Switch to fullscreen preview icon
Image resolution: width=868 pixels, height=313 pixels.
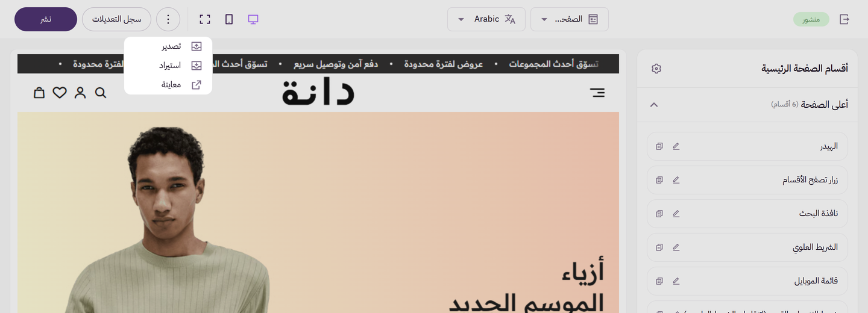[x=205, y=19]
